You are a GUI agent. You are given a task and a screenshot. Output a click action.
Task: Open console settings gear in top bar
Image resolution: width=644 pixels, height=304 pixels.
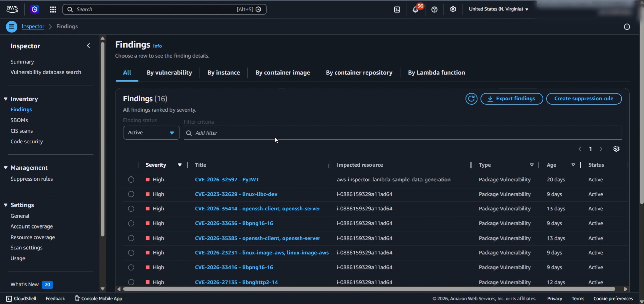coord(453,9)
